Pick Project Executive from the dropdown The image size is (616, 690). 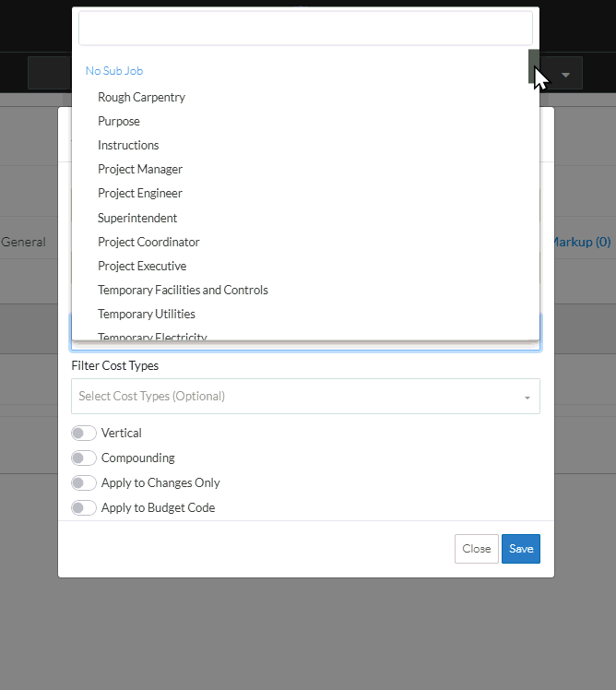coord(142,266)
